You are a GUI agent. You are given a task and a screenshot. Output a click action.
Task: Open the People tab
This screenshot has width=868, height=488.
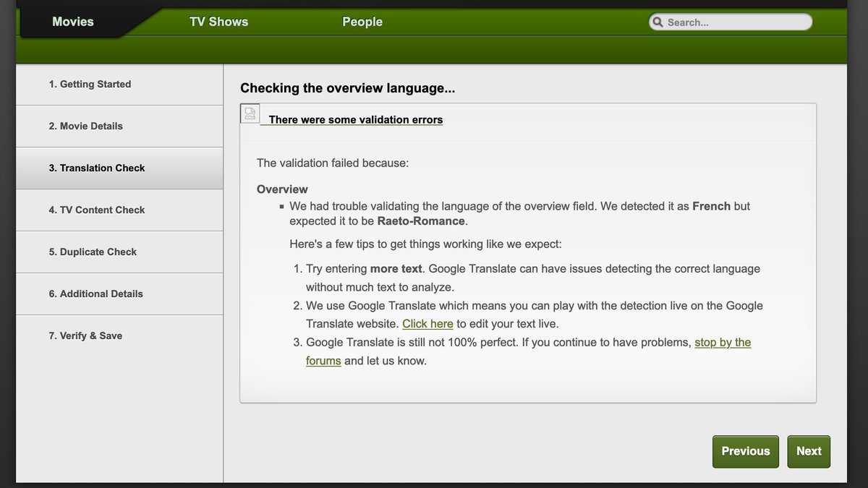point(362,22)
